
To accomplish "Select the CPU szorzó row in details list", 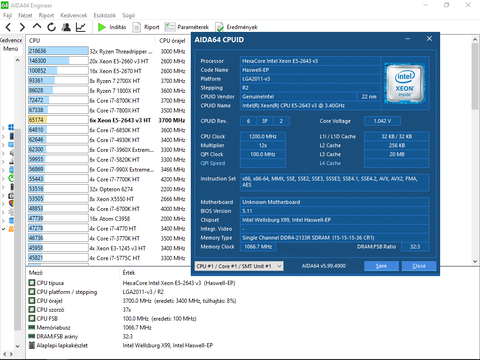I will [133, 309].
